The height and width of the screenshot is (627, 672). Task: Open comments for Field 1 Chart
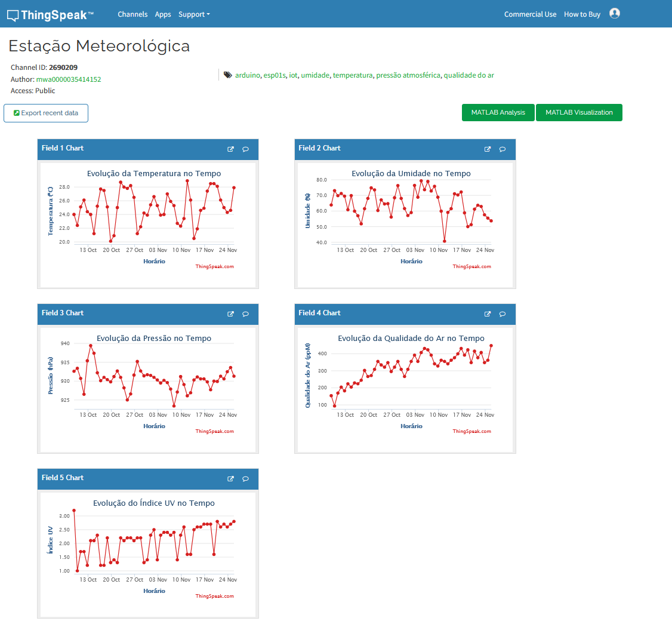point(245,149)
